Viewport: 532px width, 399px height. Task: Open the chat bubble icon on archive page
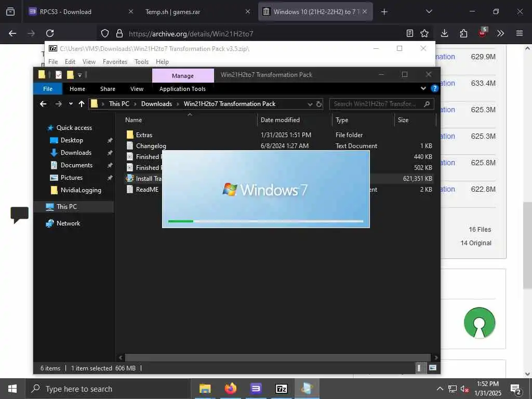click(x=19, y=215)
